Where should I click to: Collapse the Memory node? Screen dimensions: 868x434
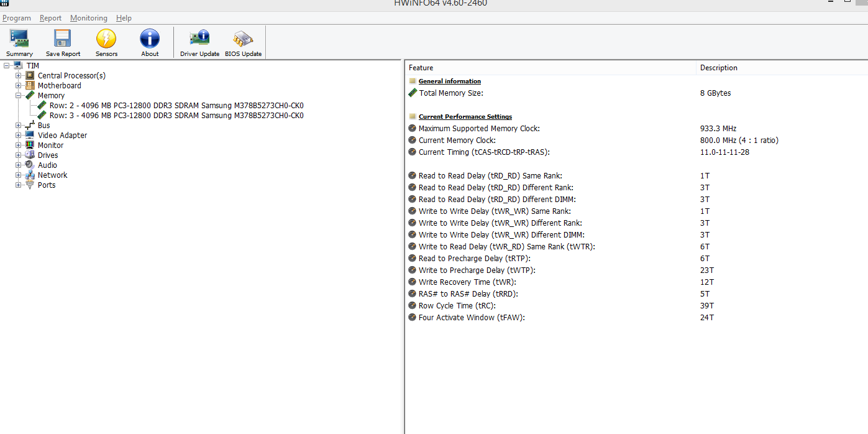coord(19,95)
